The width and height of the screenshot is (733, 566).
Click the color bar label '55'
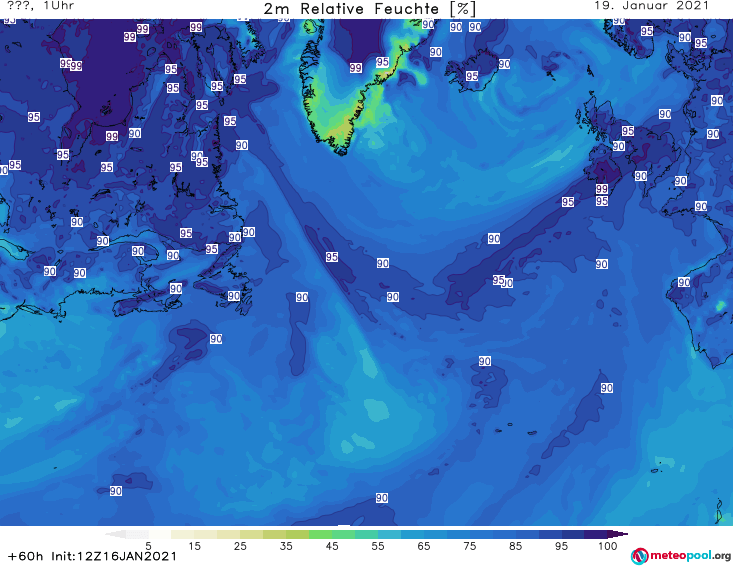click(x=378, y=546)
